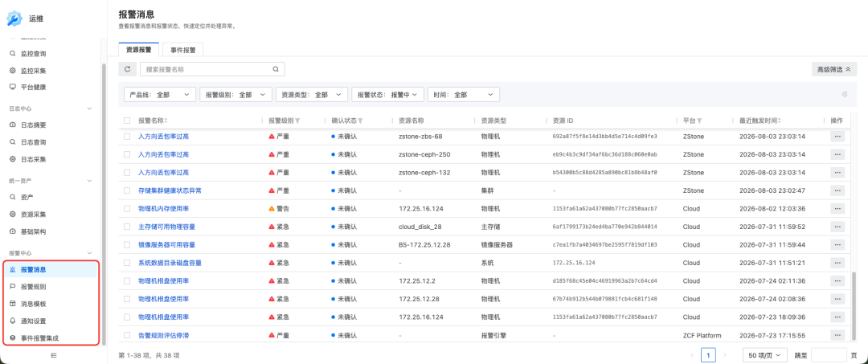868x364 pixels.
Task: Open the 存储集群健康状态异常 alarm link
Action: [x=170, y=190]
